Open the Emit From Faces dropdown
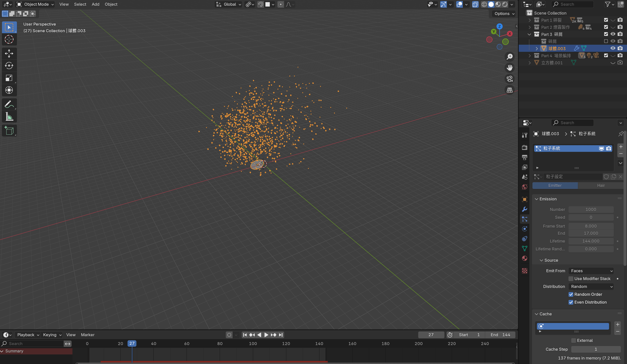This screenshot has width=627, height=364. [x=591, y=271]
